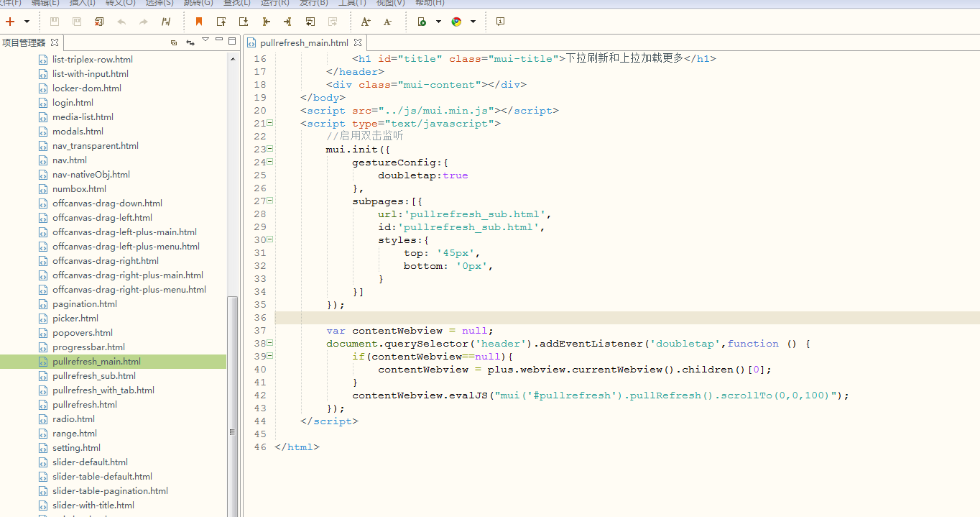The image size is (980, 517).
Task: Select numbox.html in the project tree
Action: 79,188
